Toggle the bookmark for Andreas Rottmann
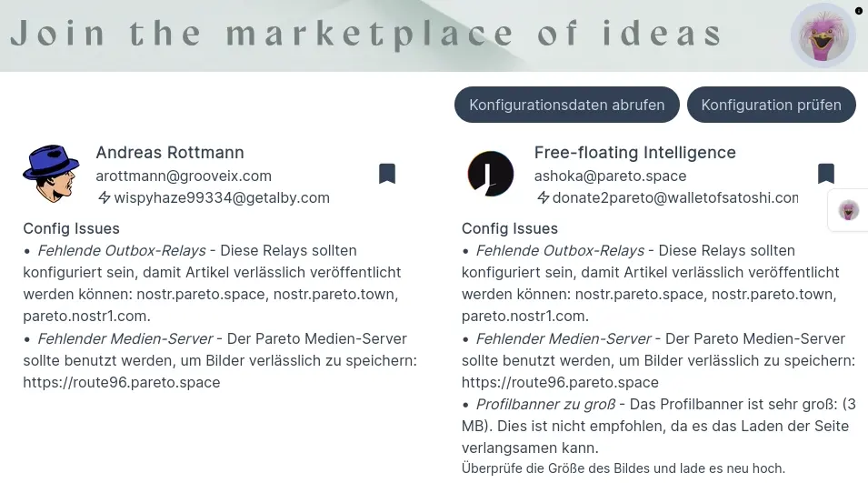This screenshot has width=868, height=483. [x=387, y=174]
